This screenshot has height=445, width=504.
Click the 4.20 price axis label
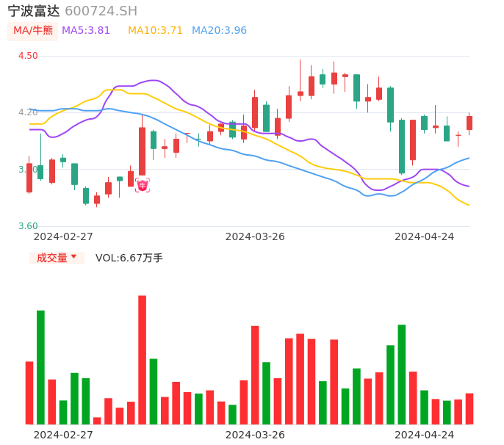click(28, 112)
